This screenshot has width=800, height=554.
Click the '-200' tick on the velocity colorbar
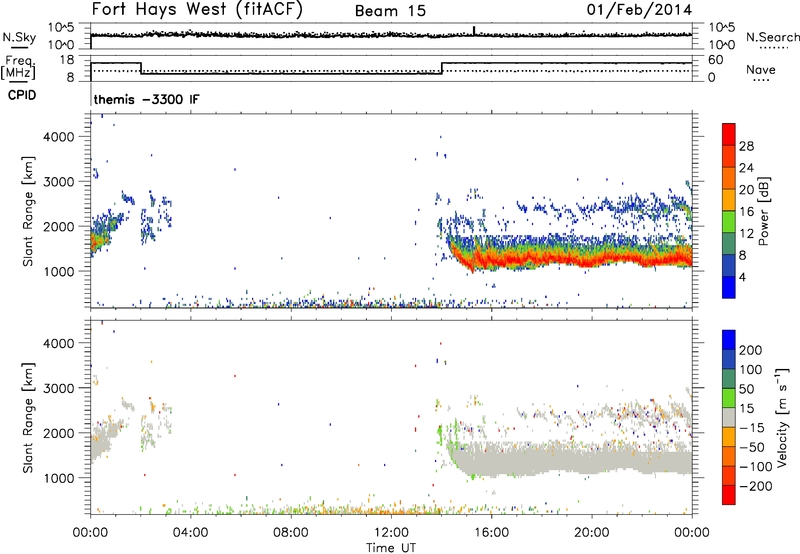click(x=755, y=486)
